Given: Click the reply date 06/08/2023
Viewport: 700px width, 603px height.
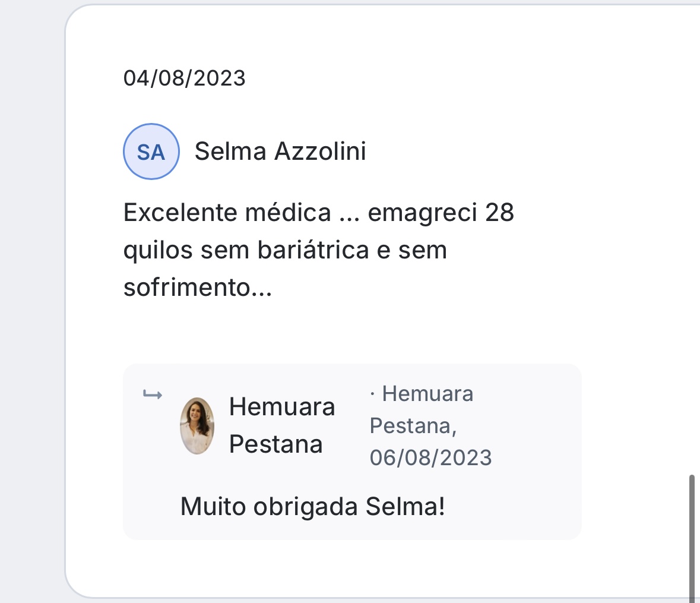Looking at the screenshot, I should [430, 457].
